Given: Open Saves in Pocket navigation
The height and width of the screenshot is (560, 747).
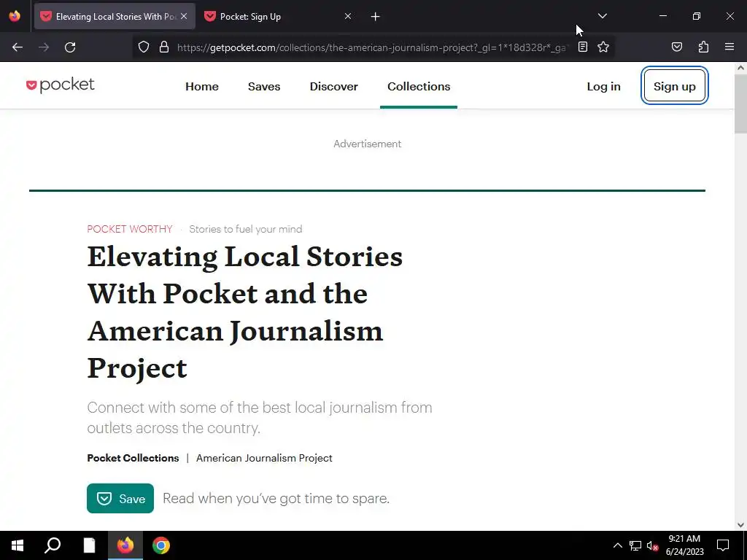Looking at the screenshot, I should coord(264,86).
